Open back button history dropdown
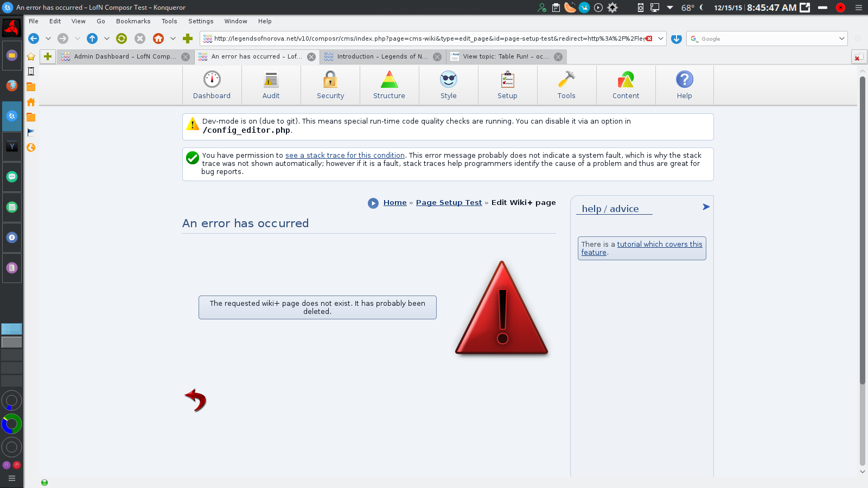 click(x=48, y=38)
